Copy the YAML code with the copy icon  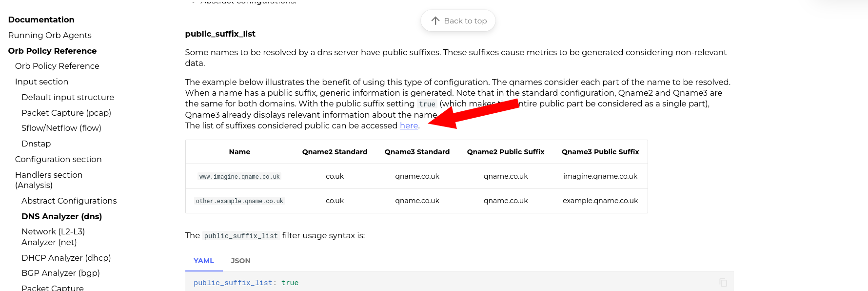click(723, 282)
